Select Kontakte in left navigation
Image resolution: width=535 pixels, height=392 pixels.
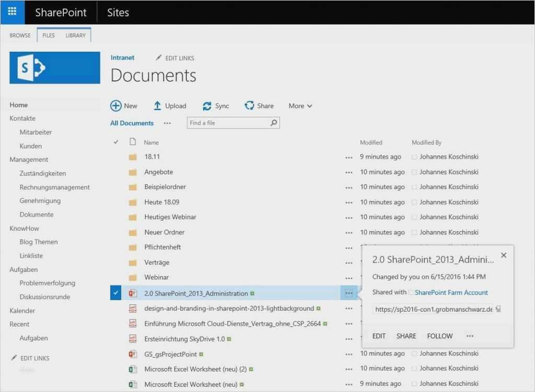(x=22, y=118)
